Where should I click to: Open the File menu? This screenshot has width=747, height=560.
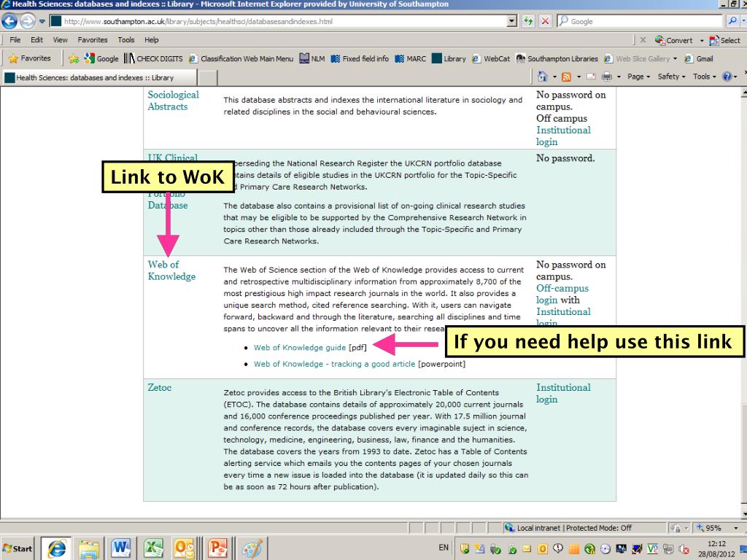(x=15, y=40)
